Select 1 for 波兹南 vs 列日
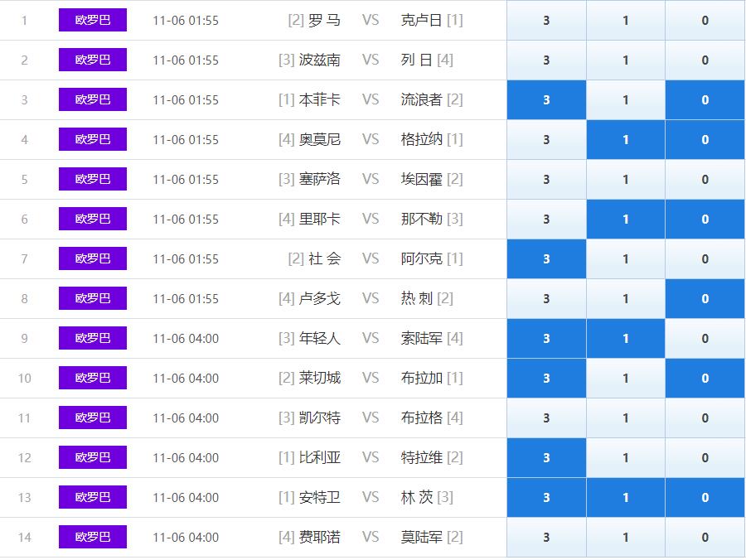 tap(626, 60)
